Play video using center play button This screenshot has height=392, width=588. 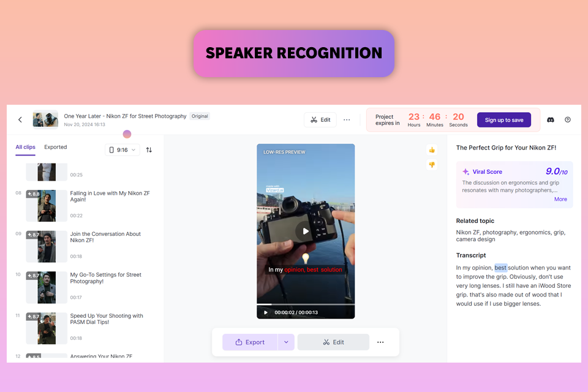pyautogui.click(x=306, y=231)
